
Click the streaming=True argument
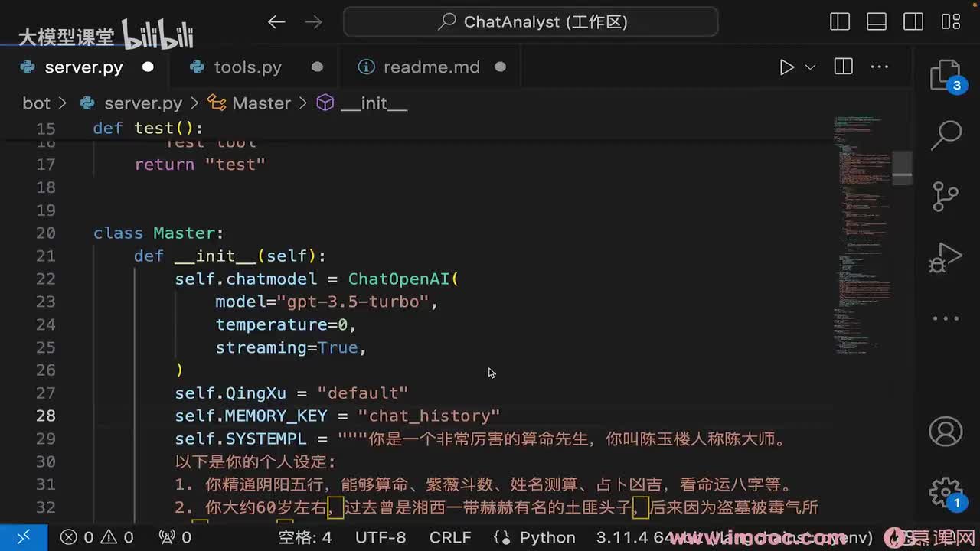[286, 347]
